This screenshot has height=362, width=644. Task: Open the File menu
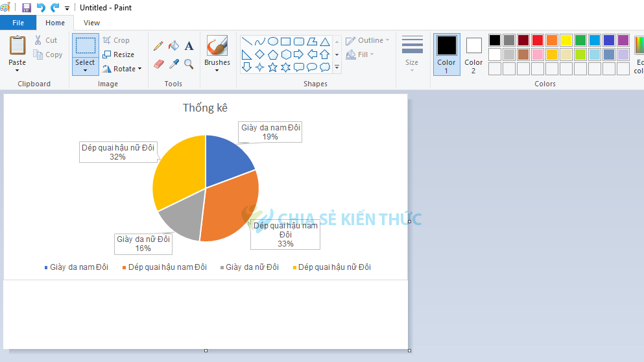18,23
